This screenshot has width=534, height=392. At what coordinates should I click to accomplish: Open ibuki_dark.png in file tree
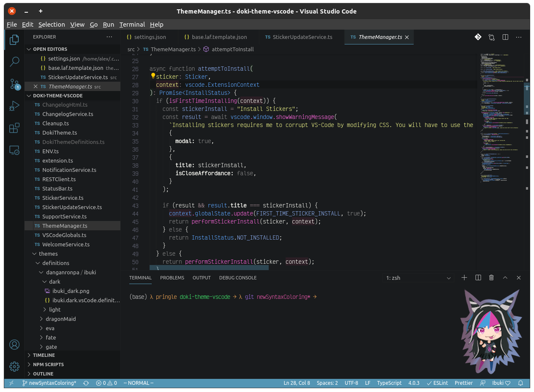tap(72, 291)
